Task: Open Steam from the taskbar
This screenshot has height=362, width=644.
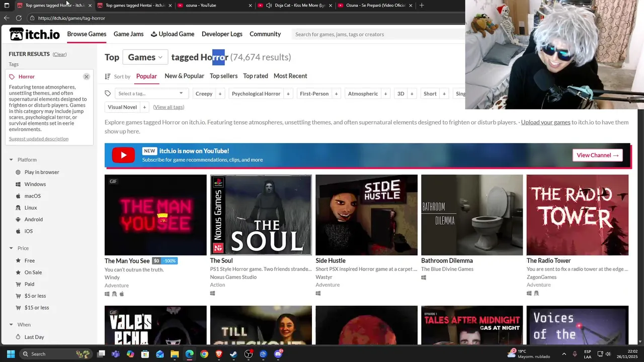Action: 233,354
